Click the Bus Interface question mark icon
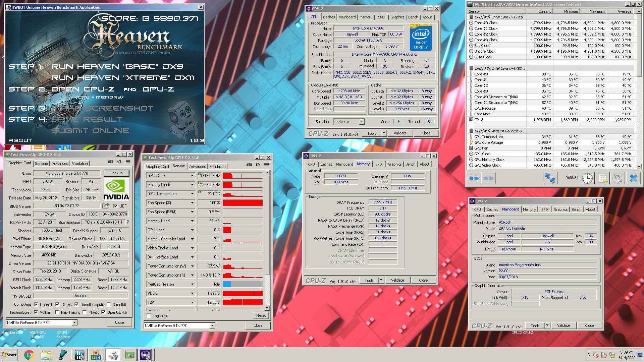The width and height of the screenshot is (644, 362). coord(127,222)
